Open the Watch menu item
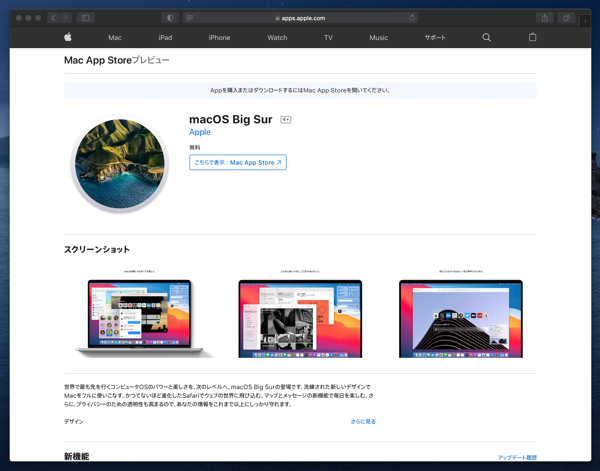This screenshot has width=600, height=471. point(277,37)
